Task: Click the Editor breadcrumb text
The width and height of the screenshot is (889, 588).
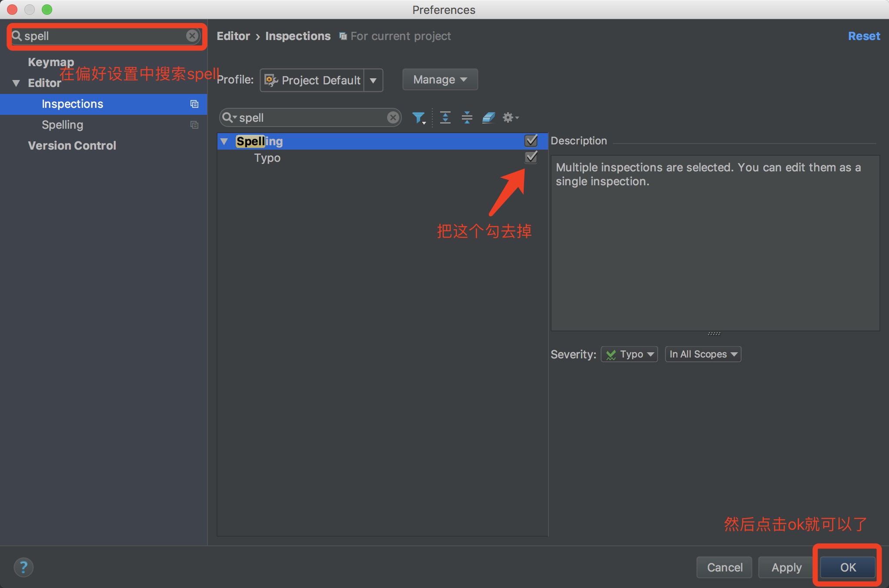Action: click(234, 36)
